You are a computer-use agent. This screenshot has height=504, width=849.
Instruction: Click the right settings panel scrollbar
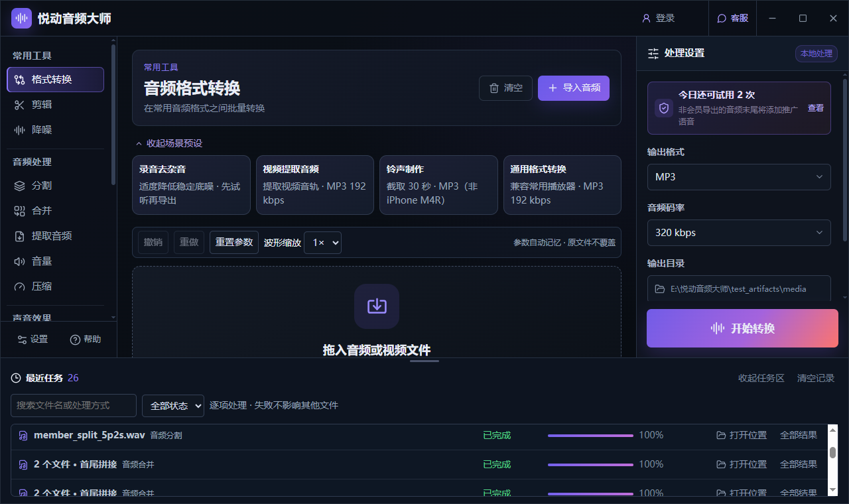point(844,159)
